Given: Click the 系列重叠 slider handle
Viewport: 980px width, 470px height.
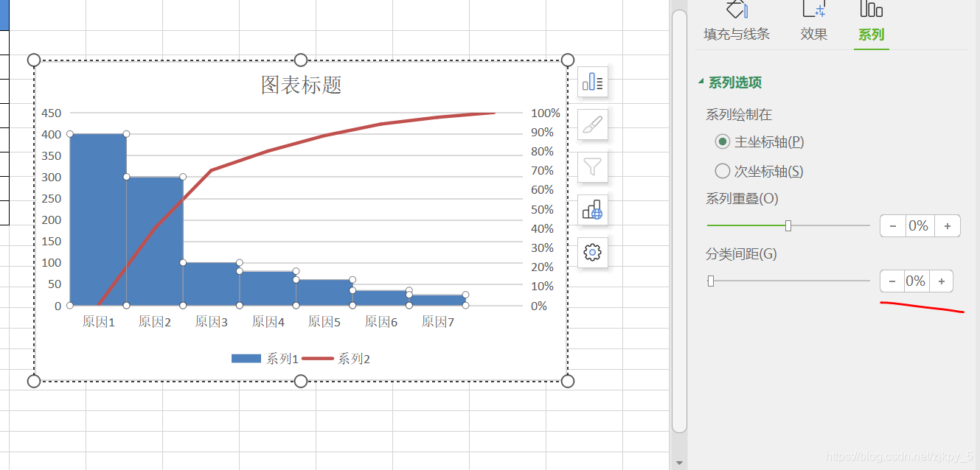Looking at the screenshot, I should pyautogui.click(x=788, y=225).
